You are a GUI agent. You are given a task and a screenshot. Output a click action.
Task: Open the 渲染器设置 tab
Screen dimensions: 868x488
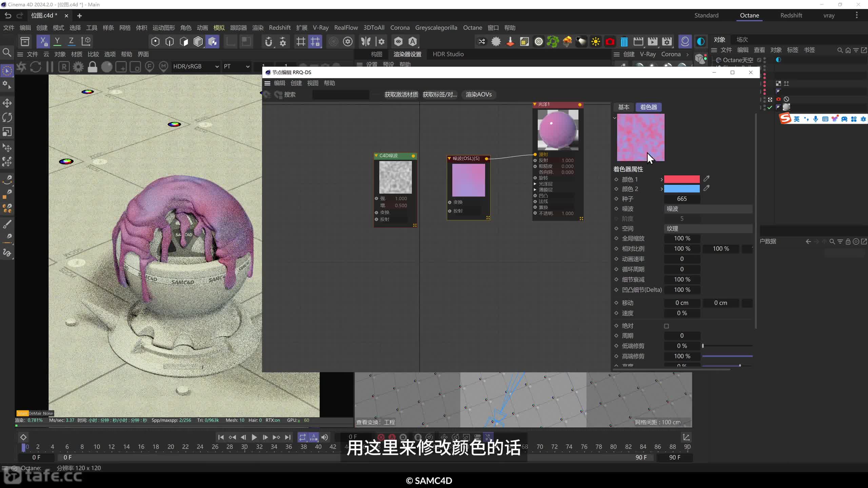[407, 54]
